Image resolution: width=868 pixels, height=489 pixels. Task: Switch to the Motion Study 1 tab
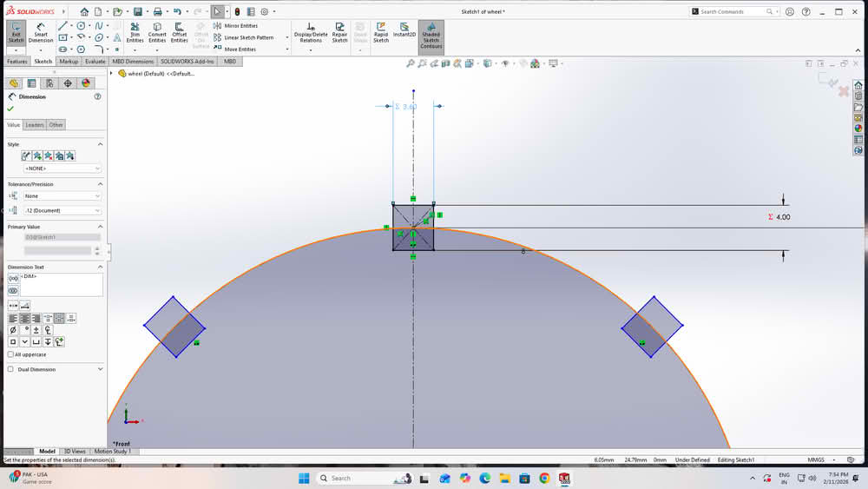click(x=112, y=452)
